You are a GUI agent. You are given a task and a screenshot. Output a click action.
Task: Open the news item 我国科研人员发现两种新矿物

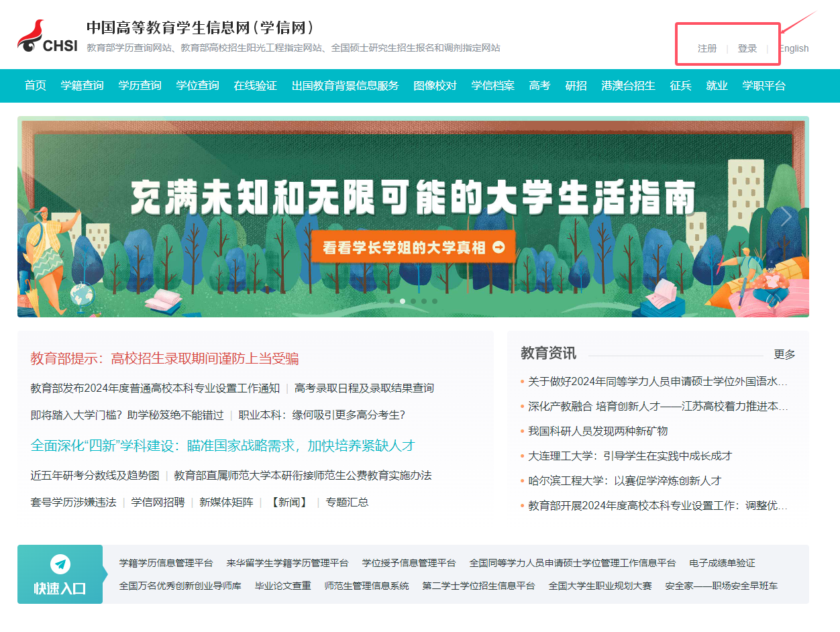[598, 431]
